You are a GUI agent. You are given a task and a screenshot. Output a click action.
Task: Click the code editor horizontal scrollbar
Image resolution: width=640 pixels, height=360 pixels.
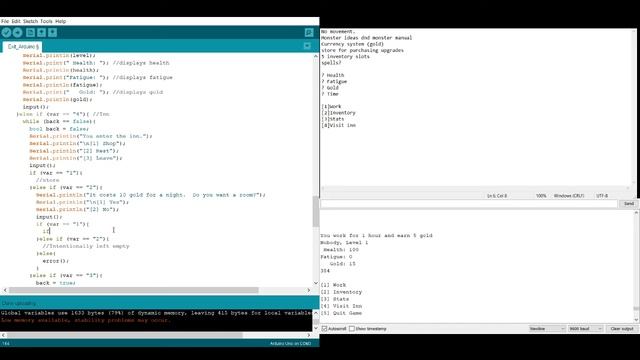134,290
